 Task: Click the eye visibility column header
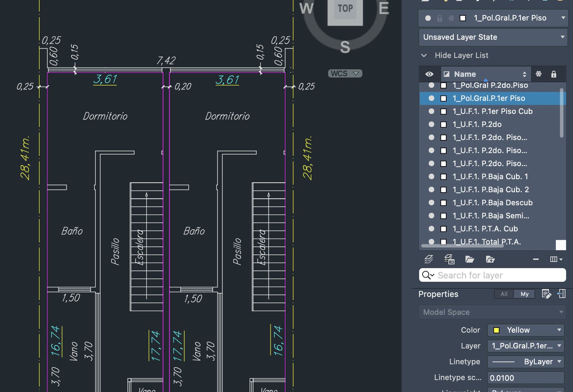coord(429,74)
